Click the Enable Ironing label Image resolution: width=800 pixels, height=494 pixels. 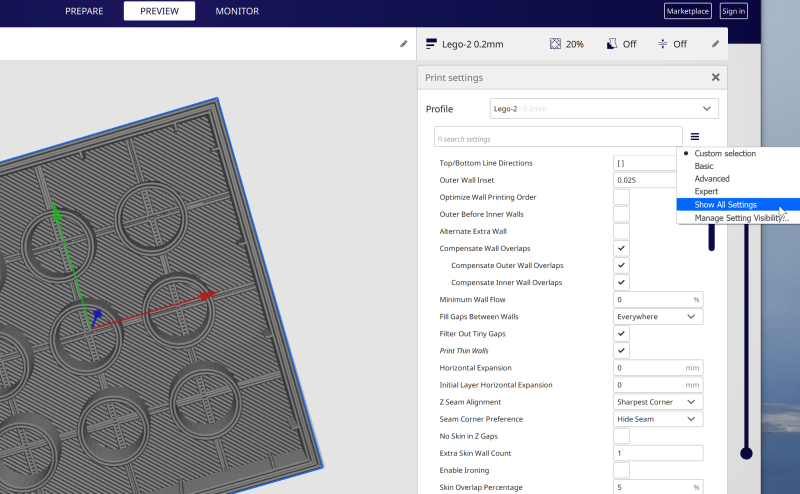[x=464, y=471]
